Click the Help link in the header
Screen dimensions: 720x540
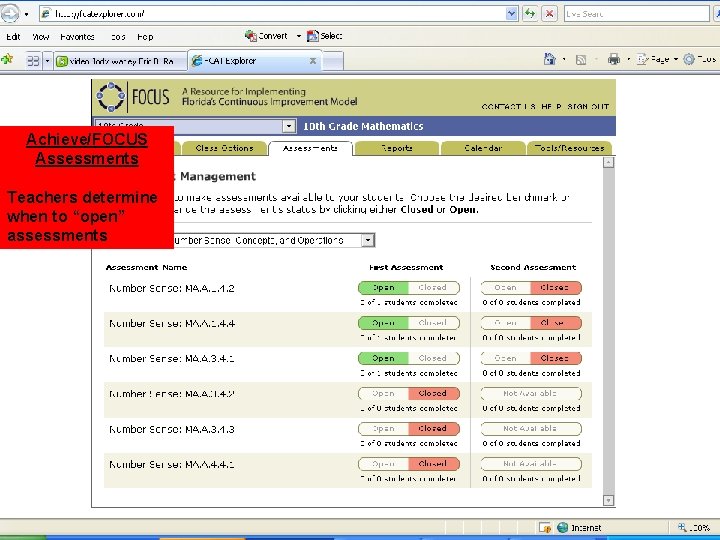pos(551,107)
